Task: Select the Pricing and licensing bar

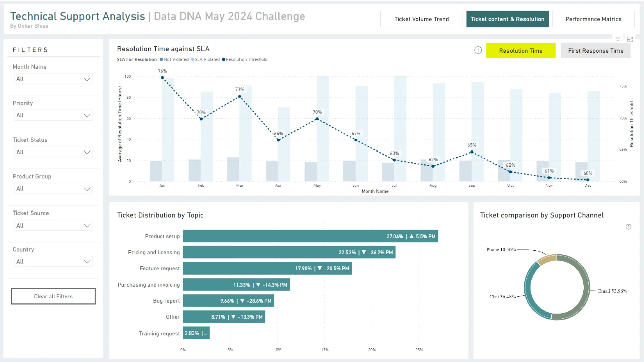Action: click(x=289, y=252)
